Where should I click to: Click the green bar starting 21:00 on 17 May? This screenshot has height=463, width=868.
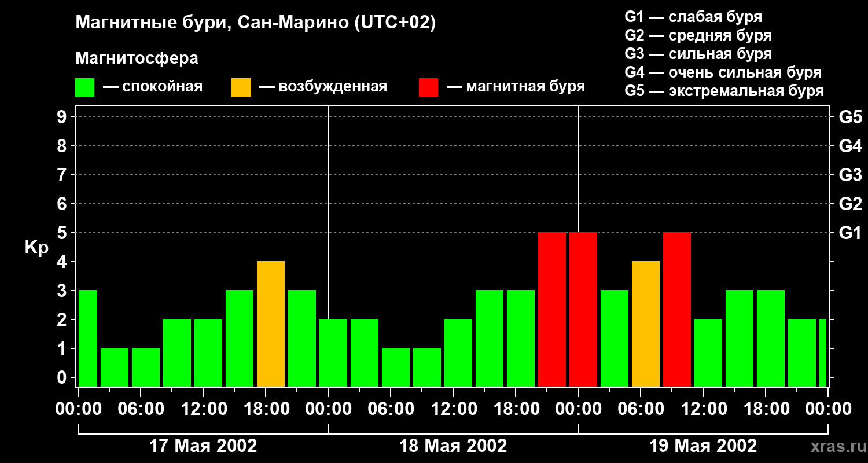click(302, 338)
